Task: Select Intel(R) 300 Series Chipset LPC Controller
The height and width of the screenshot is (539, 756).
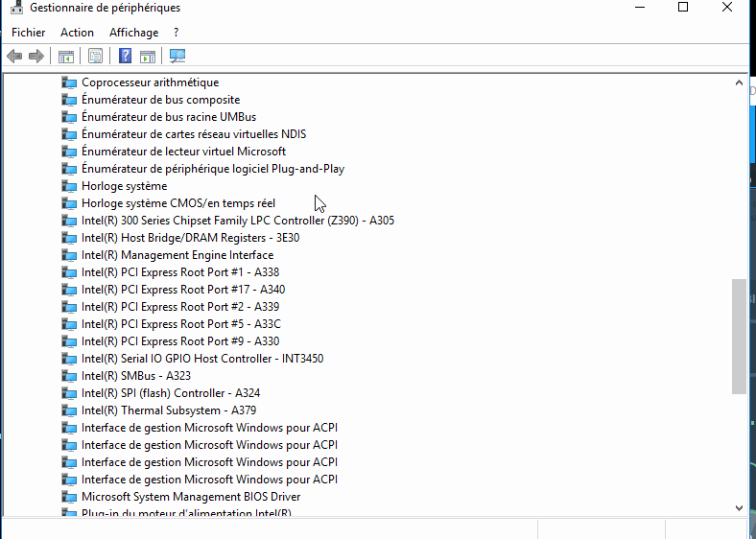Action: click(238, 221)
